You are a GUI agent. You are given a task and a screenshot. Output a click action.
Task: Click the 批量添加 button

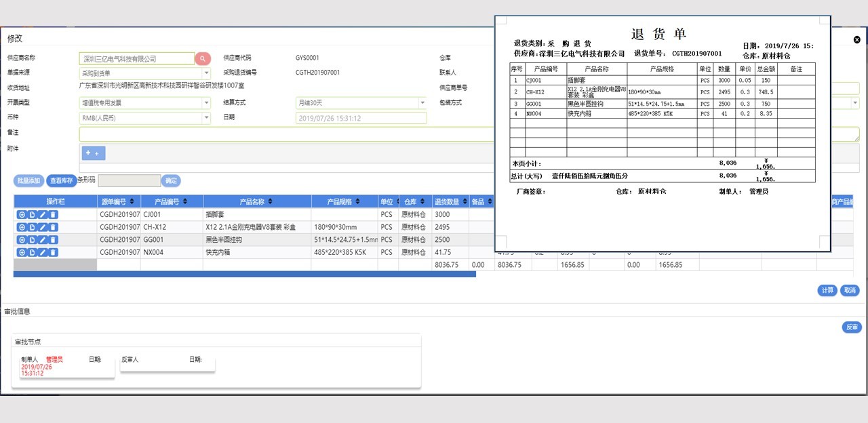(x=28, y=181)
